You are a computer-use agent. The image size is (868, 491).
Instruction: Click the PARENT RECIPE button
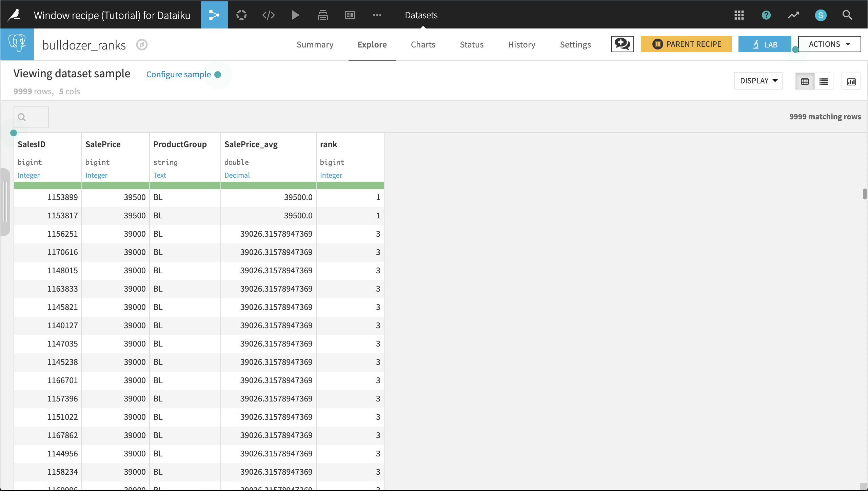[686, 44]
